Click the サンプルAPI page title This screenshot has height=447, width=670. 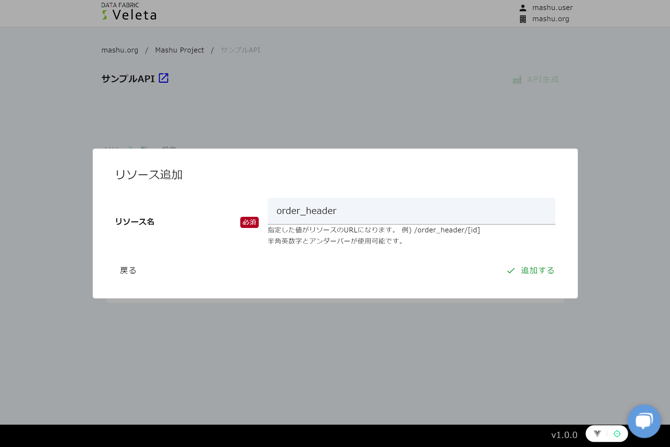[127, 79]
